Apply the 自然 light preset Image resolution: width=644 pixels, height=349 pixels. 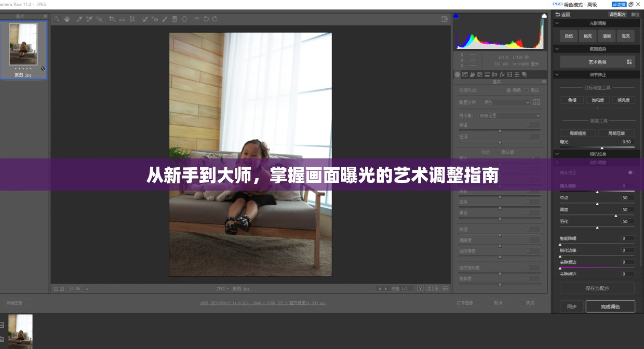point(569,36)
